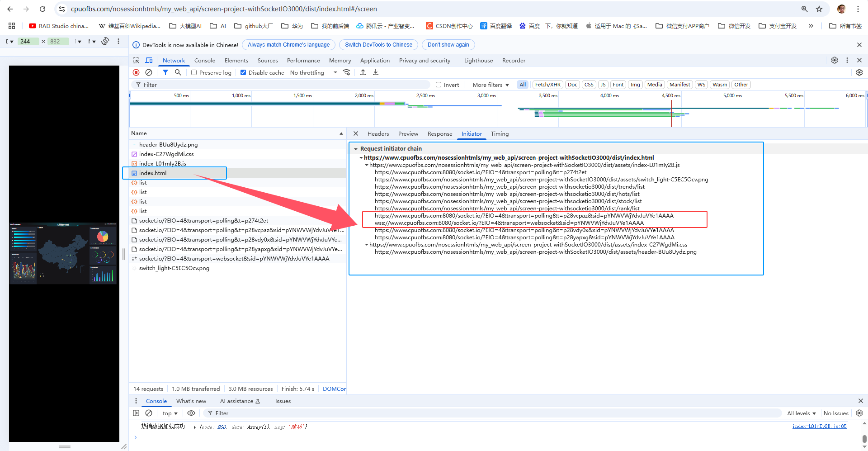Tick the Invert filter checkbox
868x451 pixels.
click(439, 85)
